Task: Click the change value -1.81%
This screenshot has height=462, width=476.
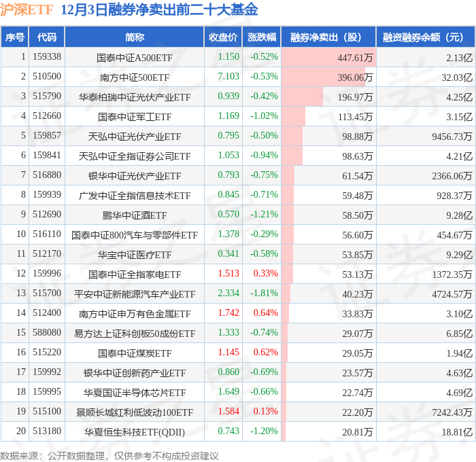Action: [x=264, y=294]
